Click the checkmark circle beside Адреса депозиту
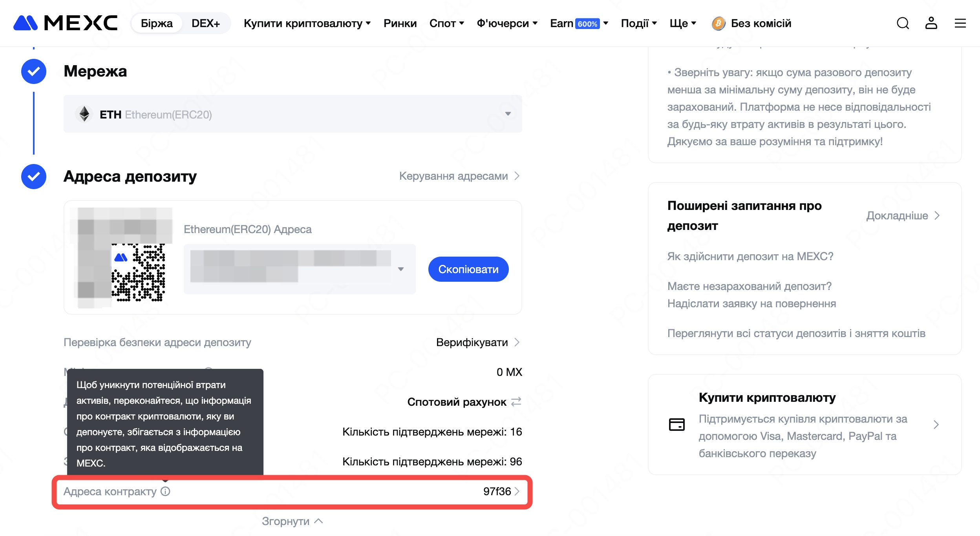980x536 pixels. pyautogui.click(x=34, y=176)
